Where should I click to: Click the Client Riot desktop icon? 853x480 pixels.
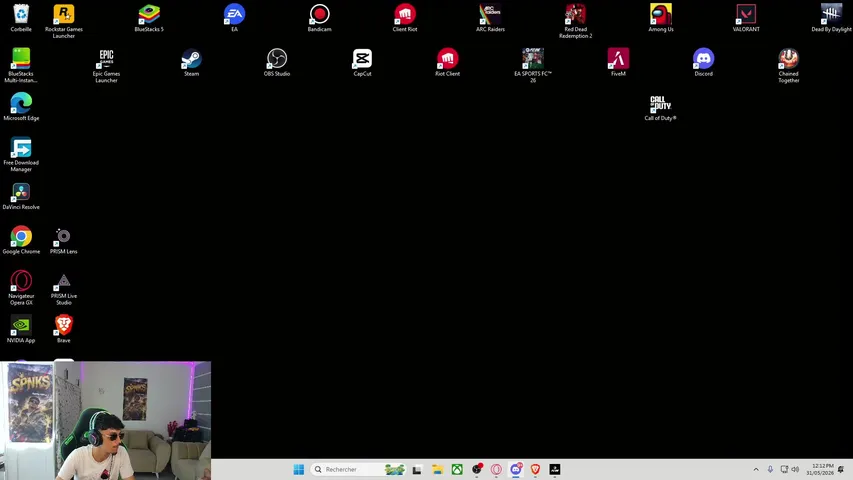point(405,18)
